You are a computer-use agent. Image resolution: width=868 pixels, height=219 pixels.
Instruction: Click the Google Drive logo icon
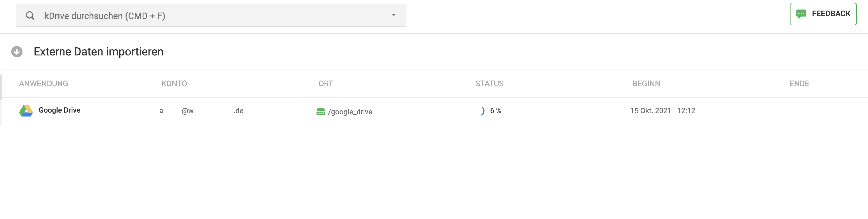click(x=26, y=111)
